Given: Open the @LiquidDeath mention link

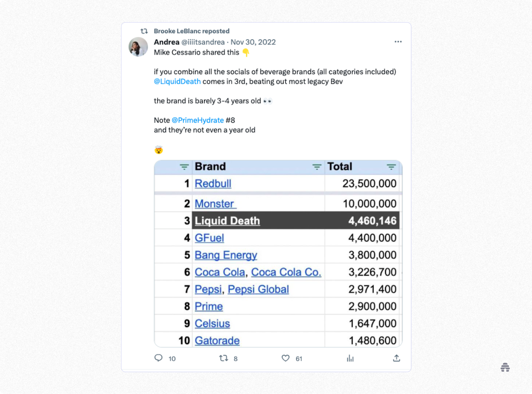Looking at the screenshot, I should tap(177, 82).
